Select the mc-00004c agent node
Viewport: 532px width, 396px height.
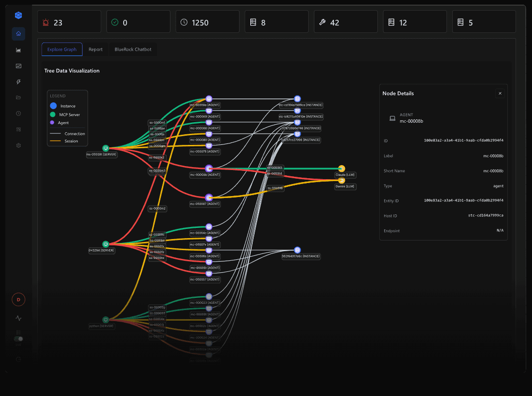point(209,227)
